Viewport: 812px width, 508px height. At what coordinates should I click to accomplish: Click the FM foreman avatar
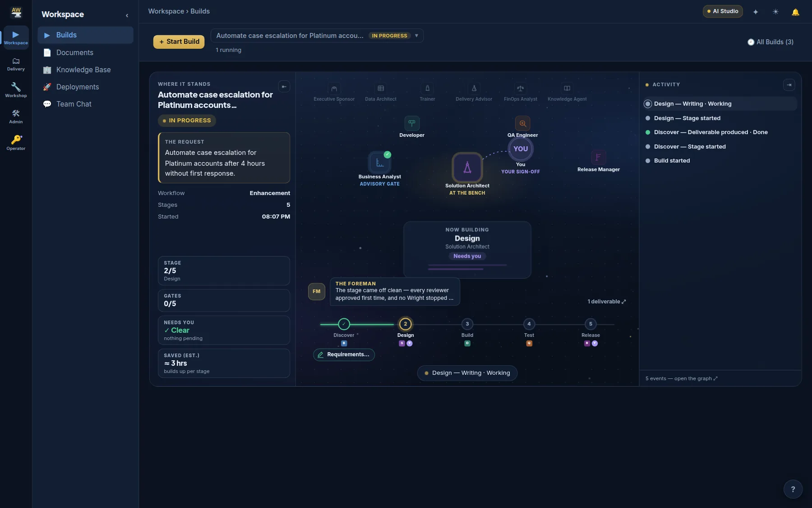[x=317, y=292]
